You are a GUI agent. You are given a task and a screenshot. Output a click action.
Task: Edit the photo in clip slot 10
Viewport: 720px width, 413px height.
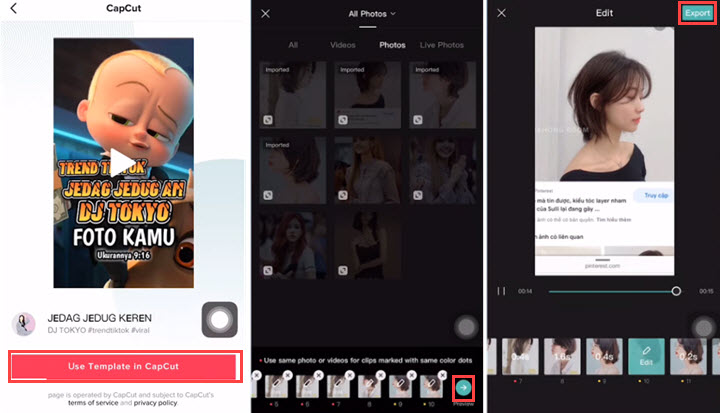[x=431, y=387]
